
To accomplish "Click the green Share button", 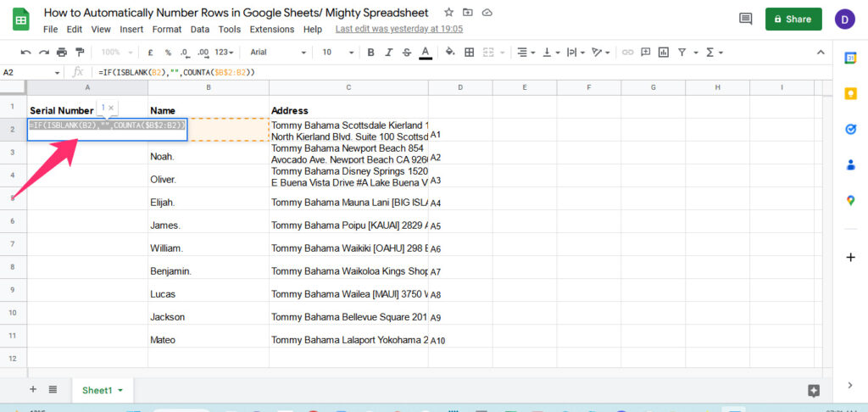I will tap(793, 19).
